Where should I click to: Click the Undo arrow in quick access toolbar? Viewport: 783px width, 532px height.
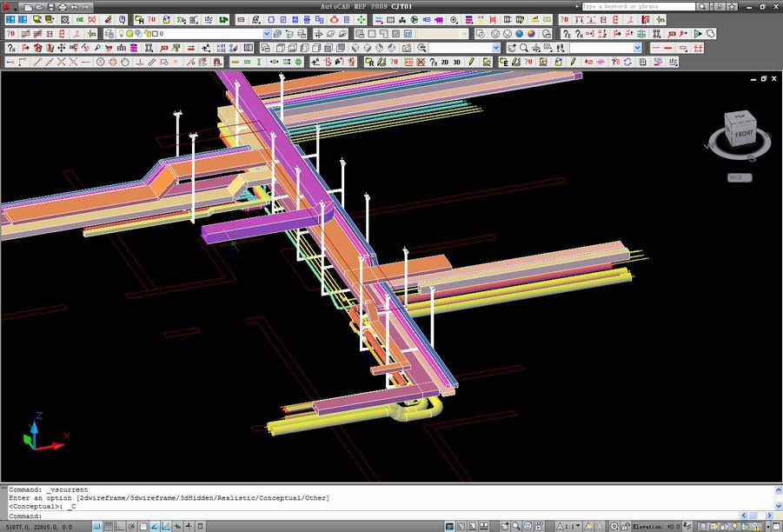[x=74, y=6]
